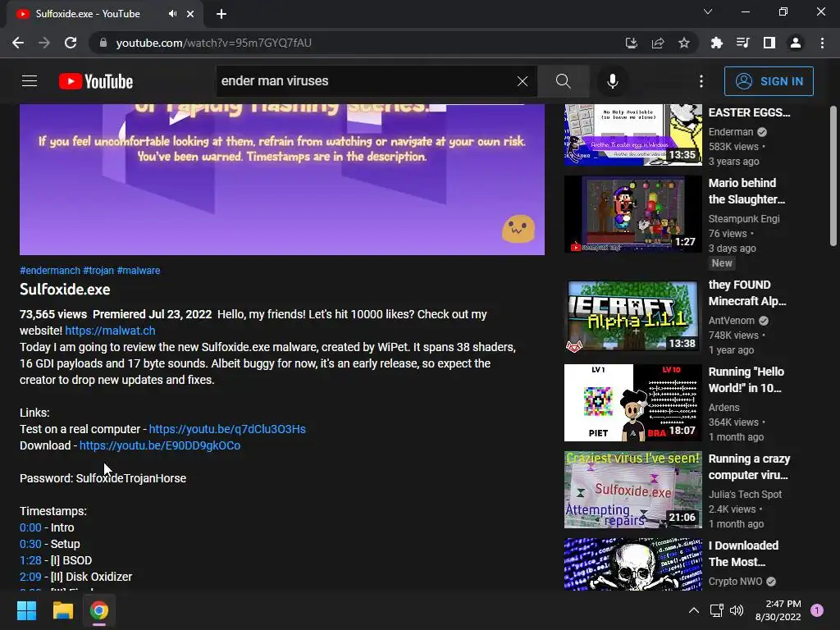
Task: Open Chrome three-dot menu
Action: [x=822, y=43]
